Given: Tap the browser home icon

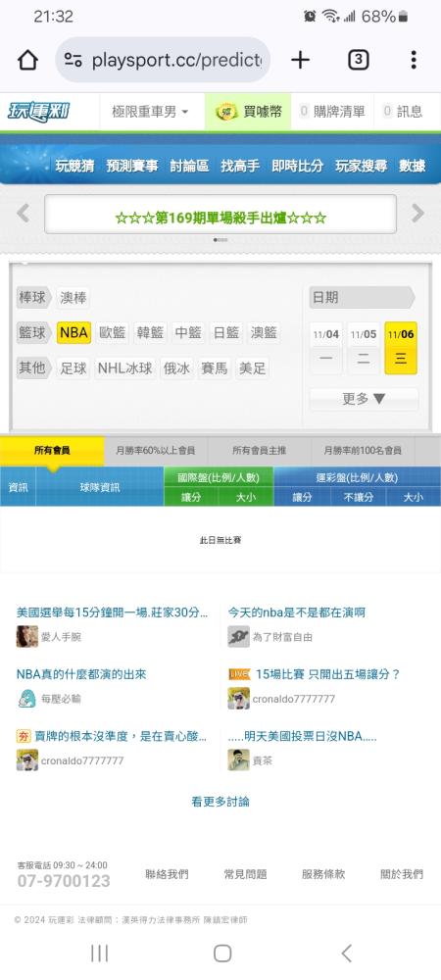Looking at the screenshot, I should pyautogui.click(x=27, y=60).
